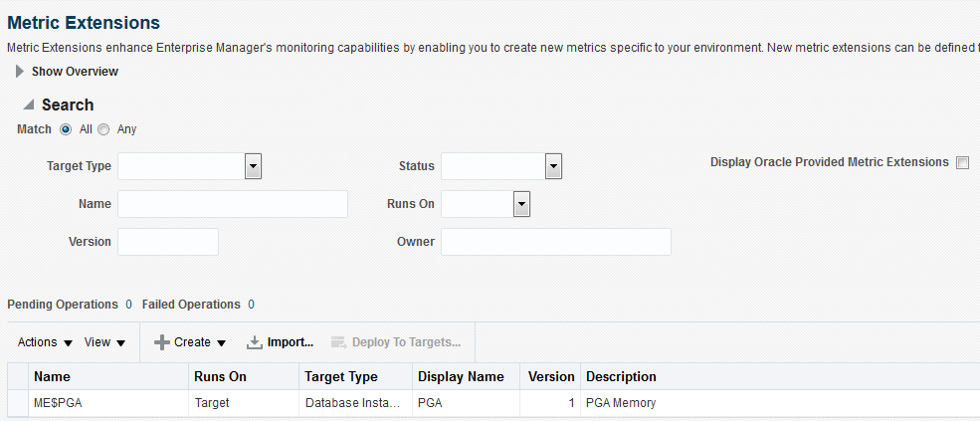The height and width of the screenshot is (421, 980).
Task: Open the Actions menu
Action: click(46, 342)
